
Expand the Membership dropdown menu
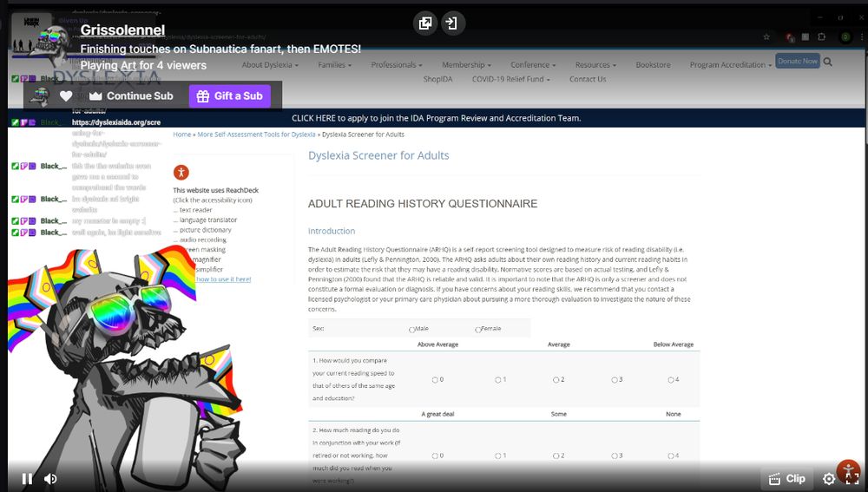click(x=466, y=65)
